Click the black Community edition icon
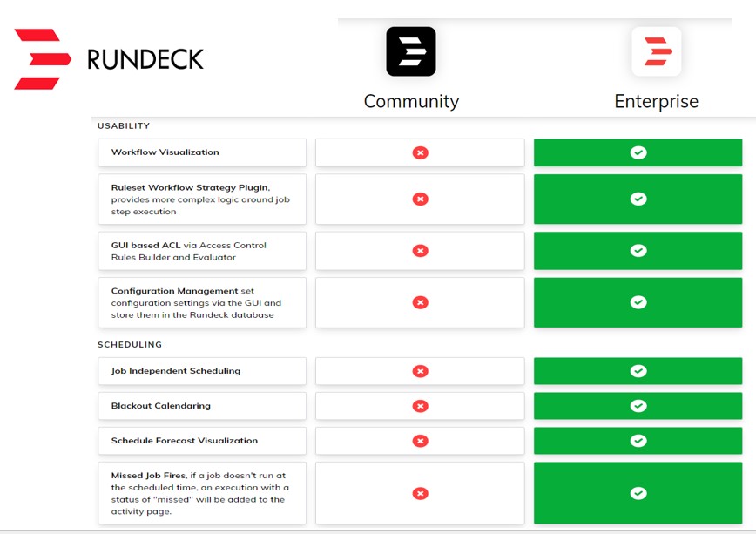Viewport: 756px width, 534px height. click(x=411, y=51)
